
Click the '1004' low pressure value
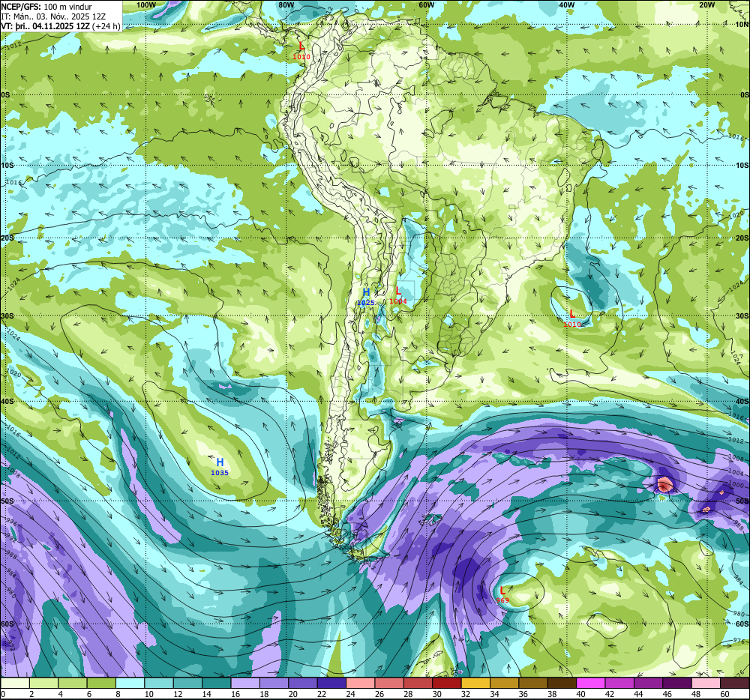click(398, 301)
